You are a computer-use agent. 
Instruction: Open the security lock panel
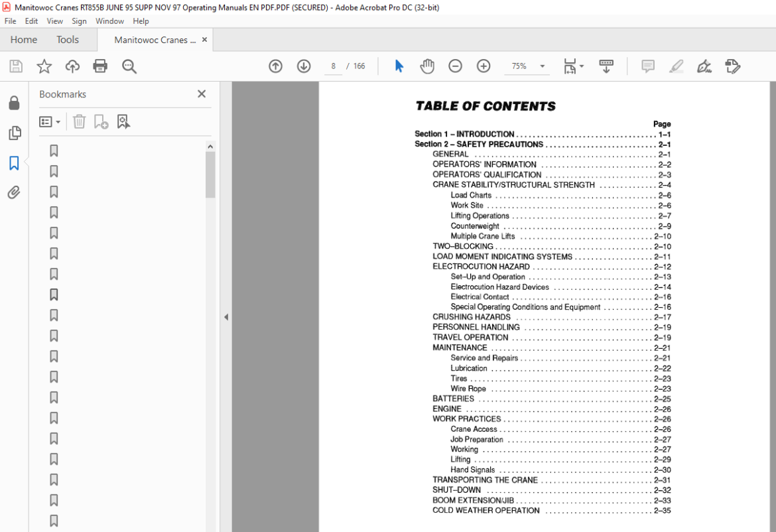click(15, 103)
